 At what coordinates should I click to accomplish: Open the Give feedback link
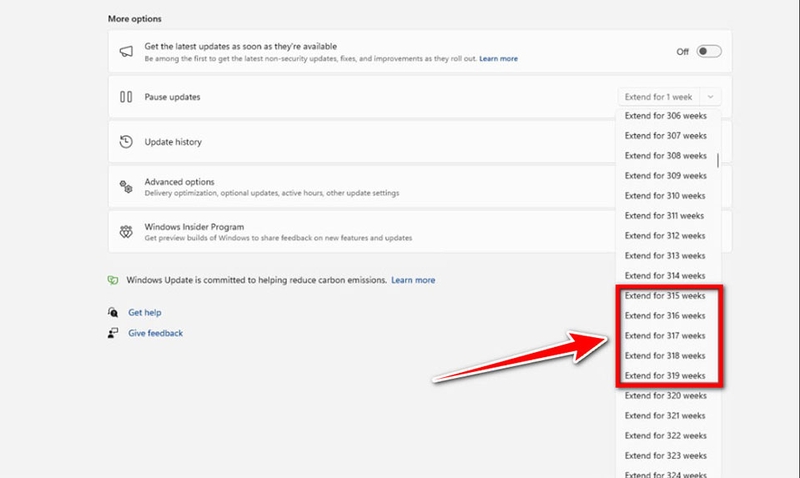[x=155, y=333]
